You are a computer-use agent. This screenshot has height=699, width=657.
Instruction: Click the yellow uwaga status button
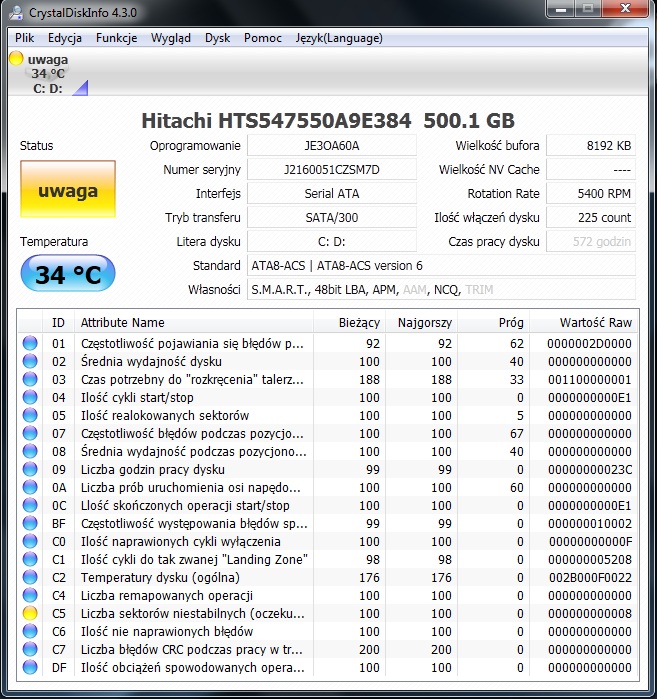[x=68, y=189]
